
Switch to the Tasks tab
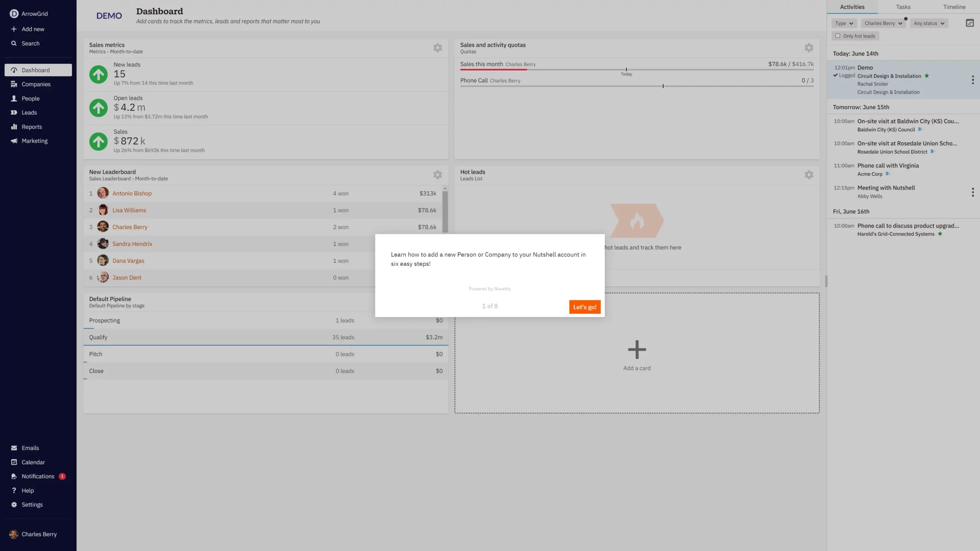pos(903,7)
